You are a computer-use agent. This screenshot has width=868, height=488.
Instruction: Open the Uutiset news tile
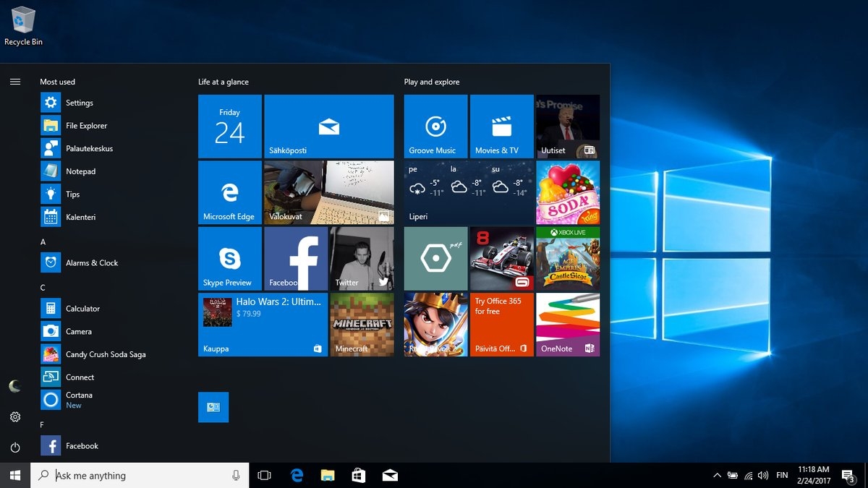568,127
